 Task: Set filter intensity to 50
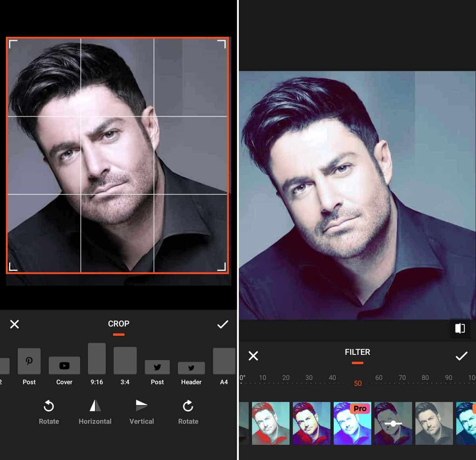(358, 383)
